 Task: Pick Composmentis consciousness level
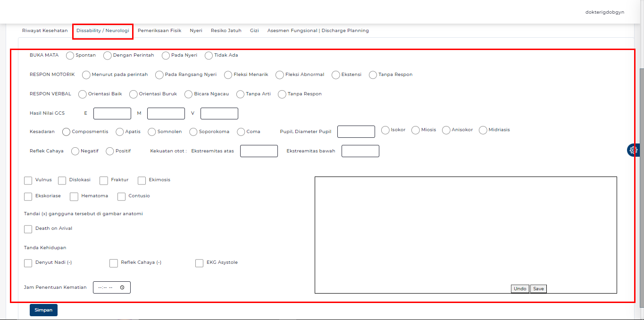point(67,132)
